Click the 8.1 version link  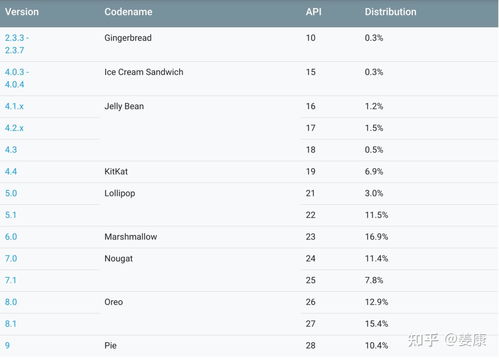point(11,324)
